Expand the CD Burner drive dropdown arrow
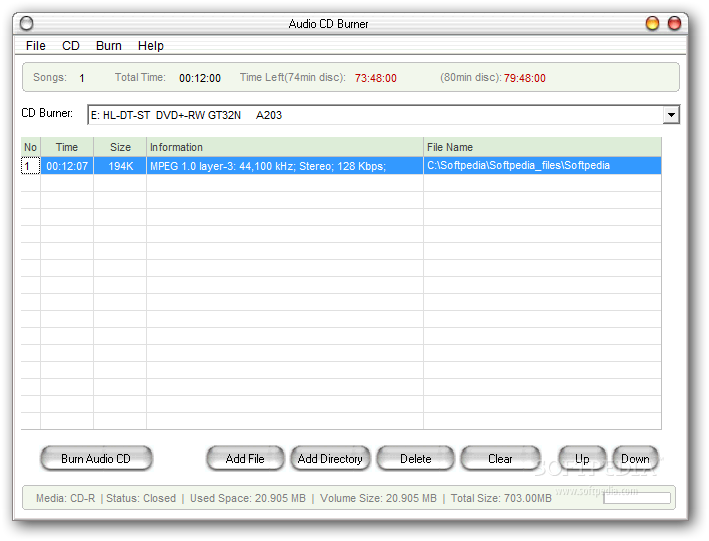Viewport: 709px width, 541px height. click(671, 115)
